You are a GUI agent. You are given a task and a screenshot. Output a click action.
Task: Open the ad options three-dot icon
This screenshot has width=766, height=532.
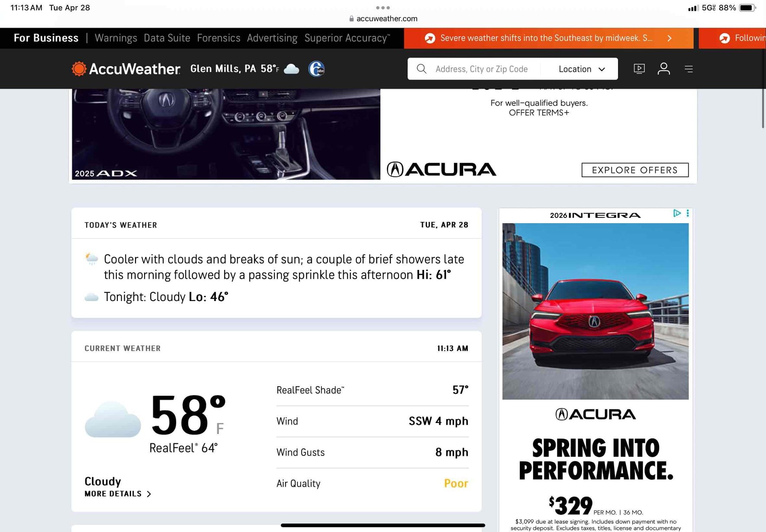pyautogui.click(x=687, y=213)
